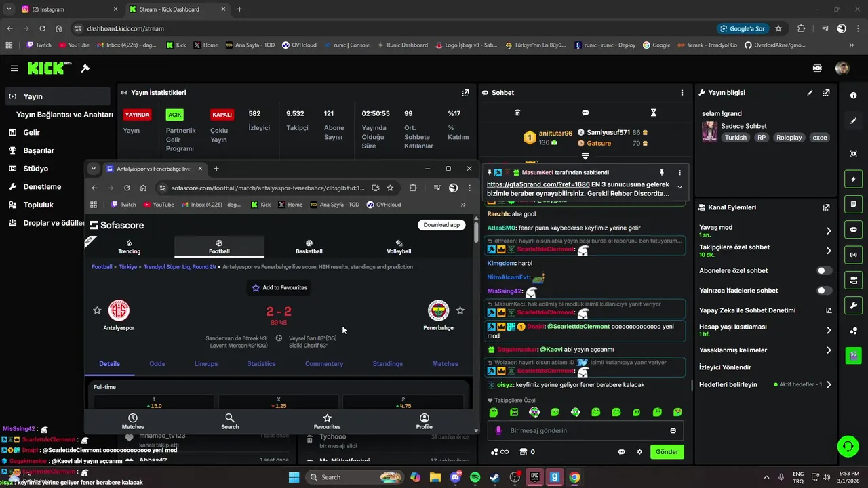Click the lightning bolt icon in right sidebar
868x488 pixels.
click(854, 179)
